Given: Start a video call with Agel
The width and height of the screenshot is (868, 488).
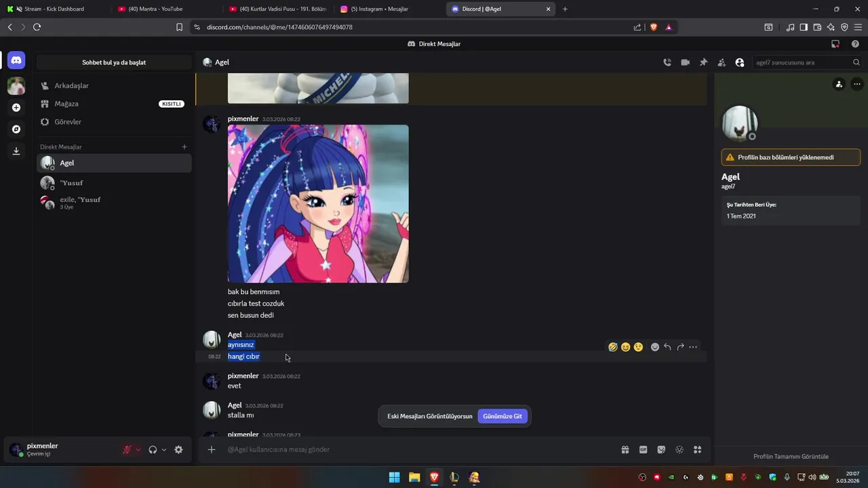Looking at the screenshot, I should coord(686,62).
